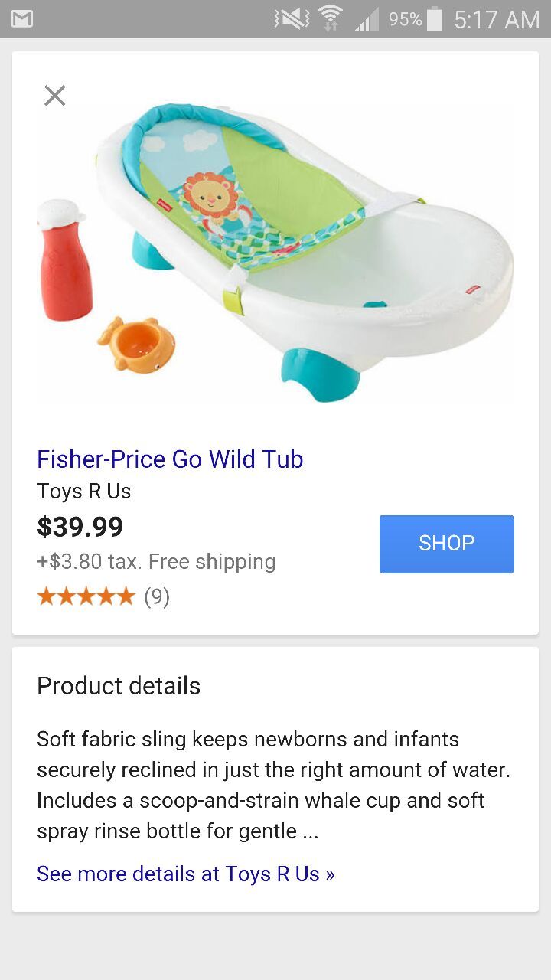The width and height of the screenshot is (551, 980).
Task: Tap the Toys R Us seller name
Action: click(83, 491)
